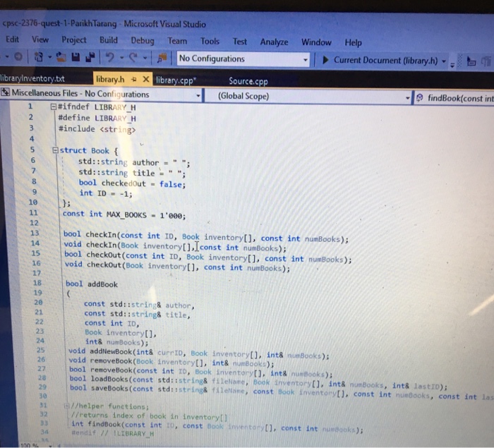Click the Find in Files icon
Image resolution: width=494 pixels, height=448 pixels.
tap(162, 58)
